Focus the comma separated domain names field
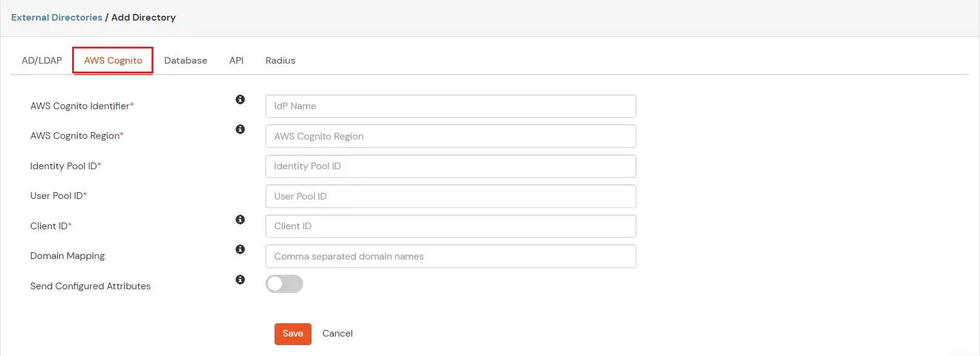Screen dimensions: 980x356 [x=450, y=257]
